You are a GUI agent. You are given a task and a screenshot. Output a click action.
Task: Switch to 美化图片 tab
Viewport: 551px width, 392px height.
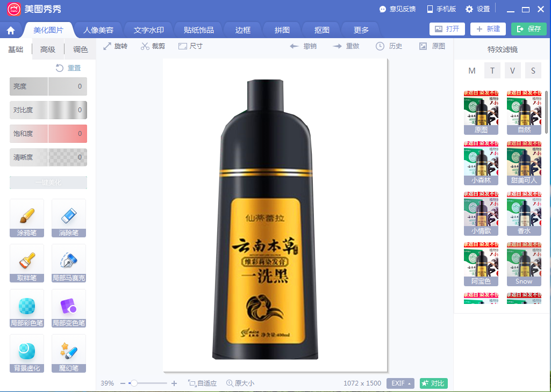click(48, 30)
